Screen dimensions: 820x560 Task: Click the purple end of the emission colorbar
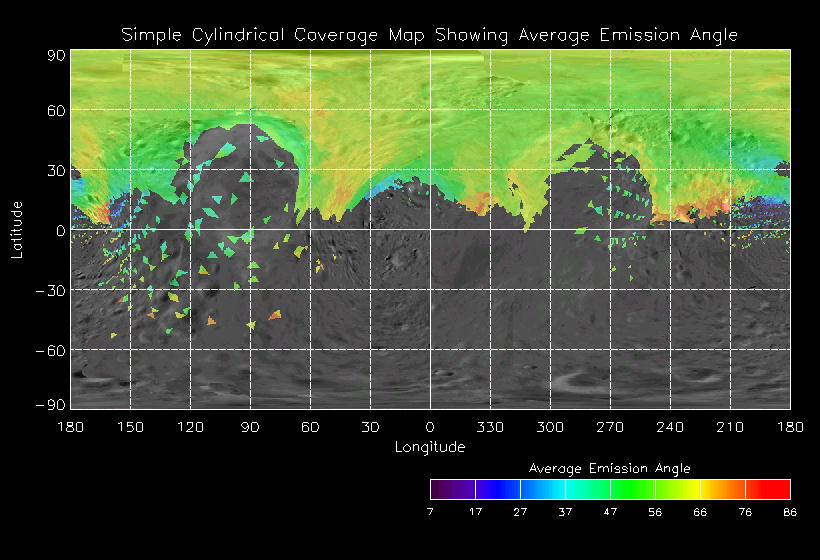(445, 489)
